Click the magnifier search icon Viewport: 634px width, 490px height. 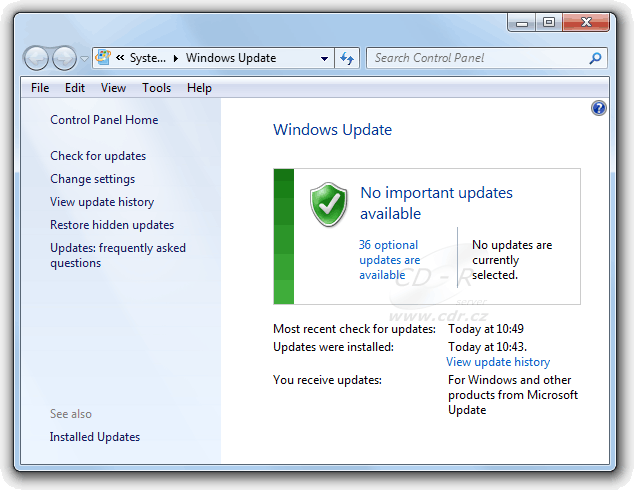point(595,58)
